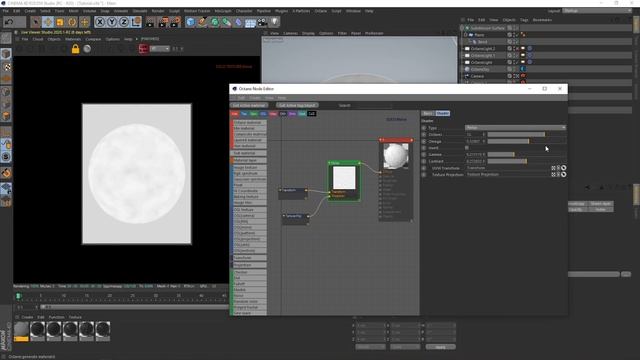Add a Transform node from list
Image resolution: width=640 pixels, height=360 pixels.
tap(249, 258)
